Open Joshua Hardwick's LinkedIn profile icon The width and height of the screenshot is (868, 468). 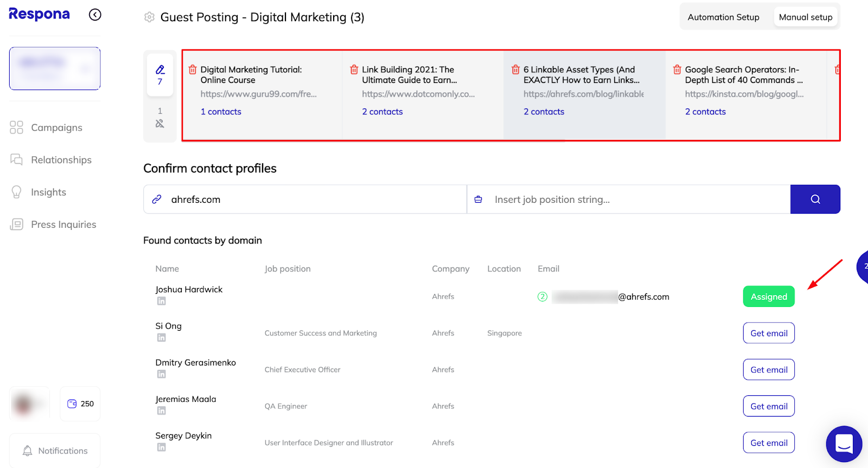coord(161,301)
